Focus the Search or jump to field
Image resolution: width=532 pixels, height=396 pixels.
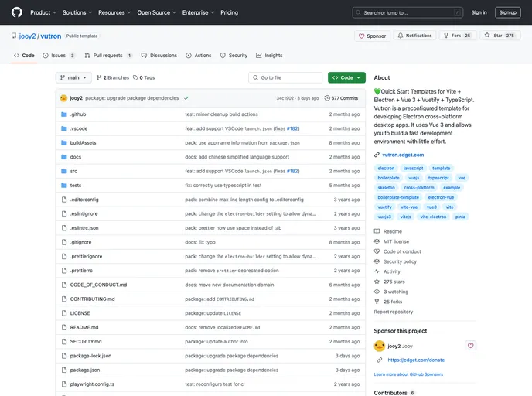coord(408,12)
